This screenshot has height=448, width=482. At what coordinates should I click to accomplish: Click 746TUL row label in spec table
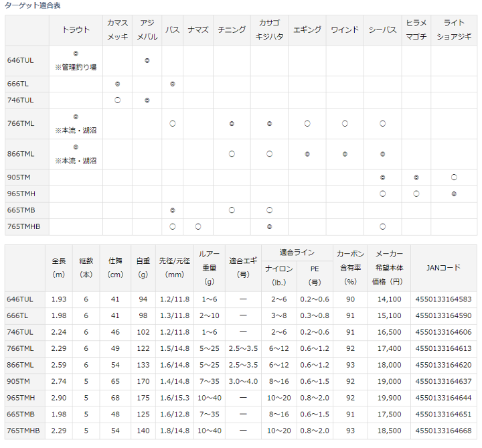pos(20,332)
